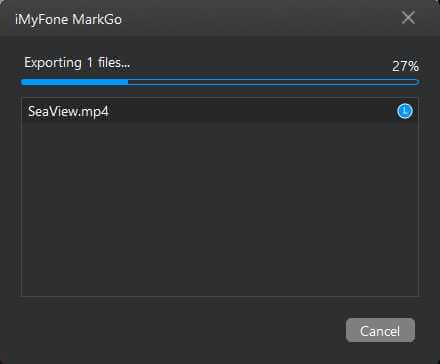Click the "MarkGo" word in the window title
Viewport: 440px width, 364px height.
pyautogui.click(x=97, y=19)
